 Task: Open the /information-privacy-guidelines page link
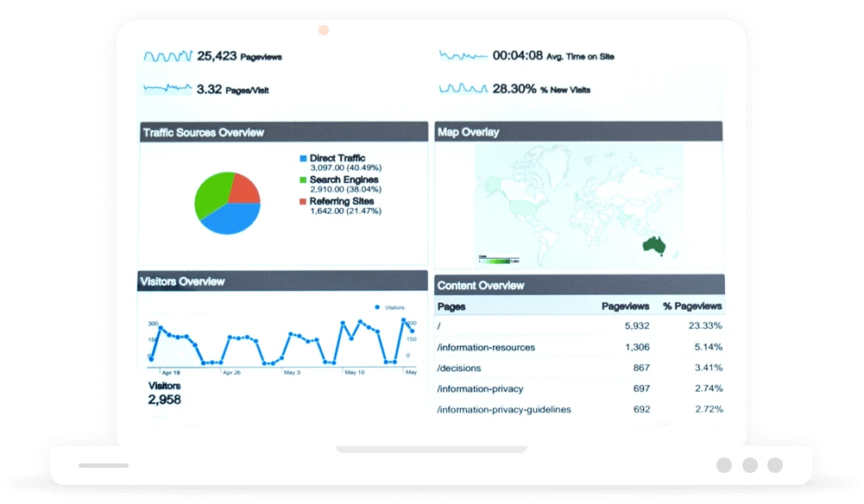[504, 409]
